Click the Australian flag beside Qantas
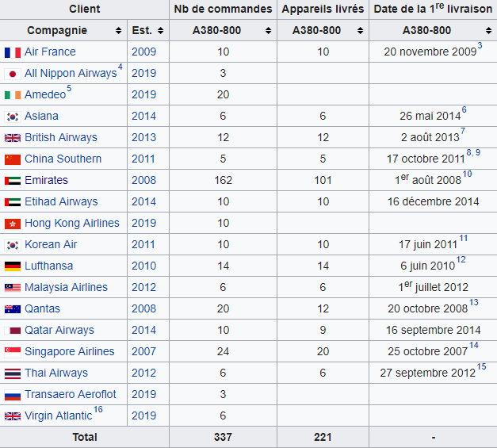Screen dimensions: 497x448 tap(13, 309)
